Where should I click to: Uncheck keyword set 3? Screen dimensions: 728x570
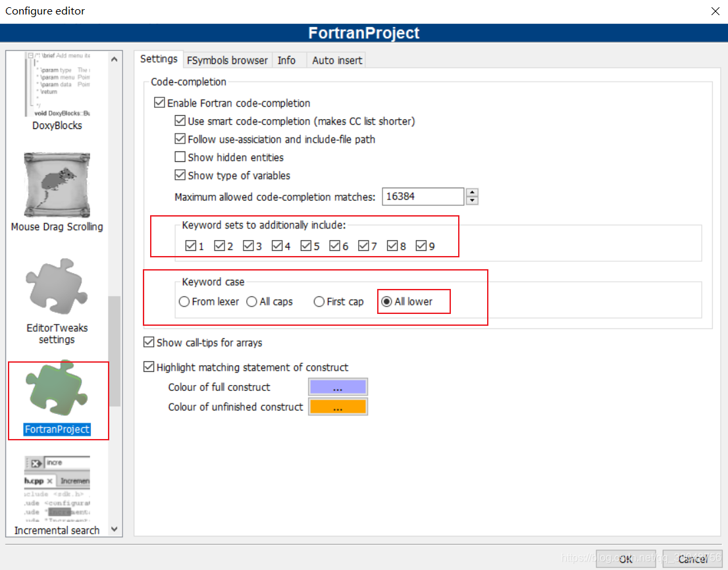click(x=248, y=246)
